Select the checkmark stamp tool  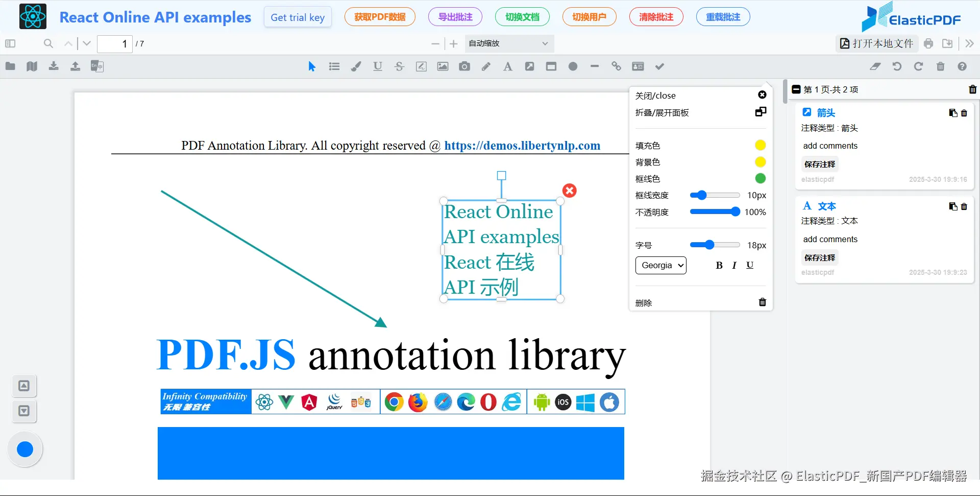pyautogui.click(x=659, y=66)
